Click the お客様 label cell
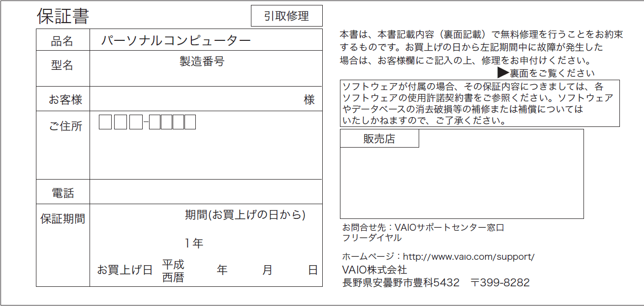 pos(63,99)
